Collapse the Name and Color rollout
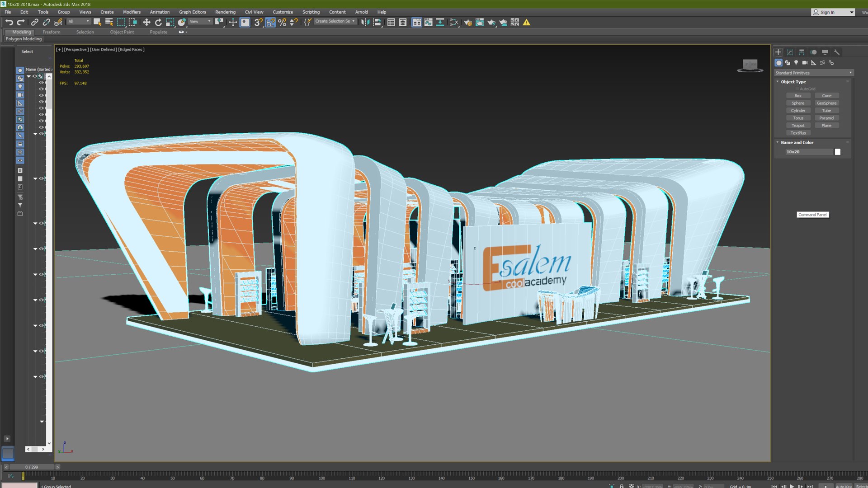Image resolution: width=868 pixels, height=488 pixels. click(778, 142)
